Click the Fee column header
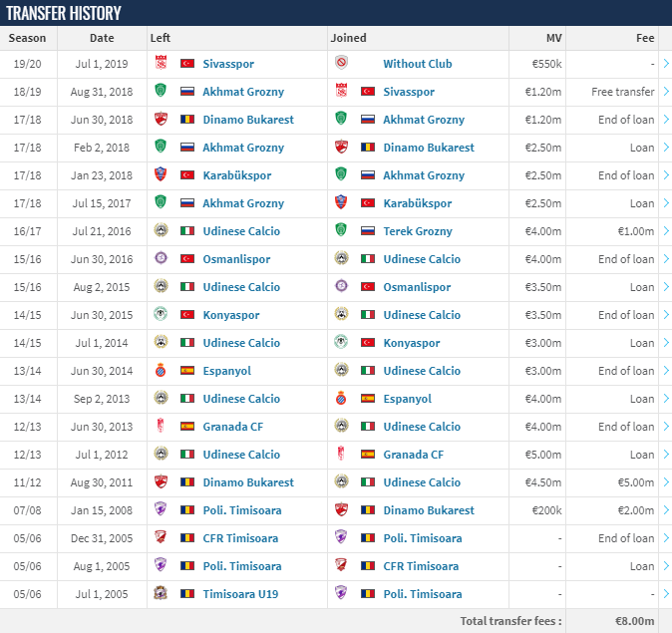Screen dimensions: 672x633 click(x=645, y=38)
